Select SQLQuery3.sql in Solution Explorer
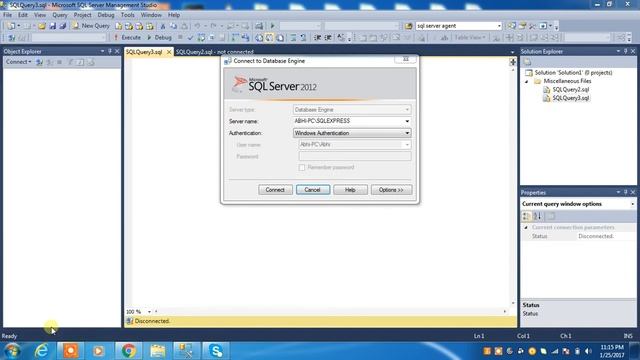Screen dimensions: 640x360 click(x=571, y=98)
